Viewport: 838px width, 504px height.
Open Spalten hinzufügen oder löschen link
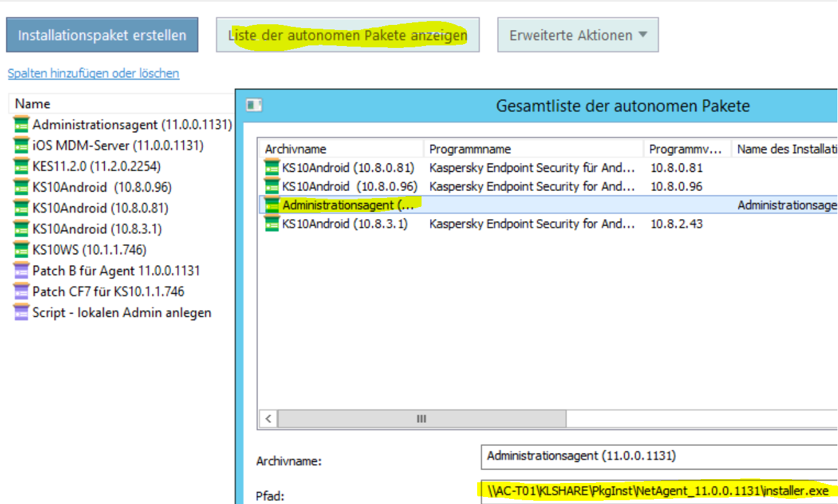93,73
